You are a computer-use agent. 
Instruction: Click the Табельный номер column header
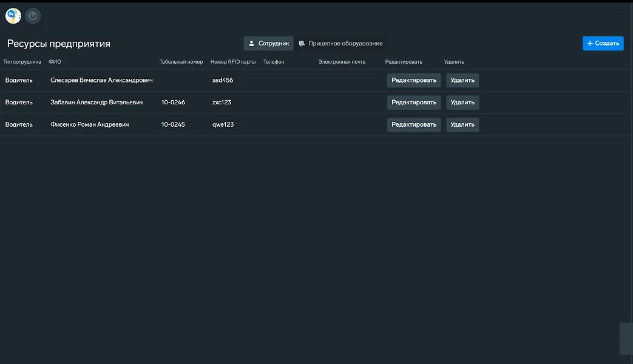(x=181, y=62)
